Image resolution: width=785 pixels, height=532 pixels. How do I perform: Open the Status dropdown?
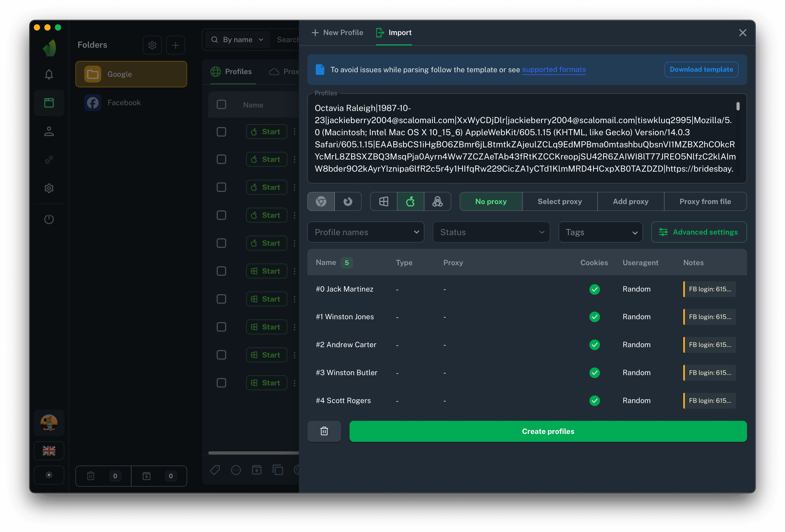click(x=491, y=232)
